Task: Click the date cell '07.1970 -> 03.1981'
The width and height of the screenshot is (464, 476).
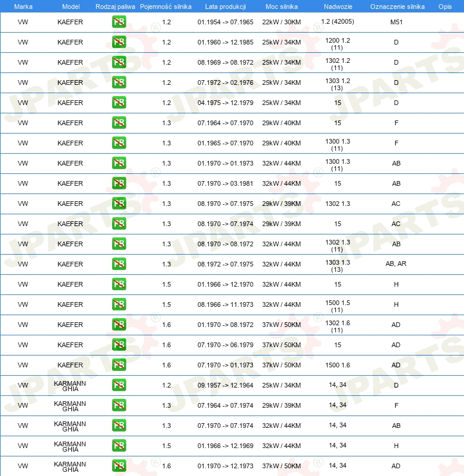Action: (225, 183)
